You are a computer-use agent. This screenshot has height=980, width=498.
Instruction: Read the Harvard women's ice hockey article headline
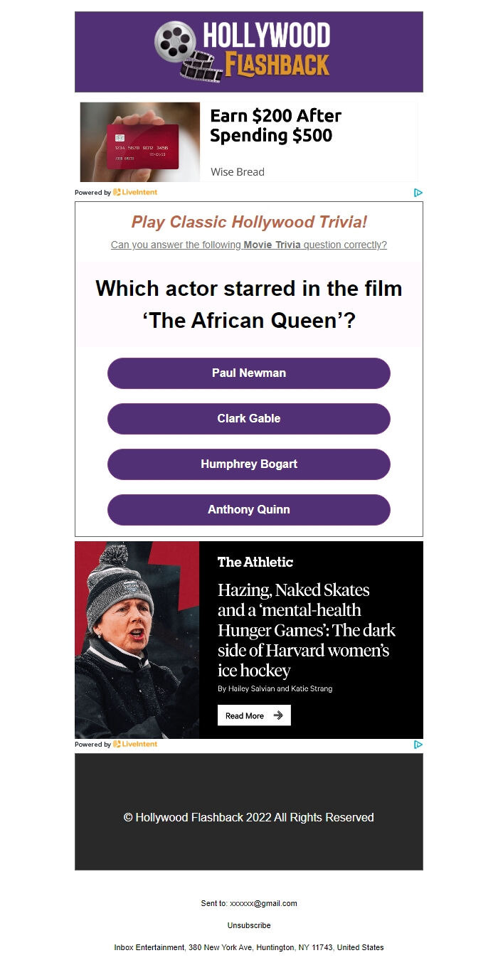306,630
